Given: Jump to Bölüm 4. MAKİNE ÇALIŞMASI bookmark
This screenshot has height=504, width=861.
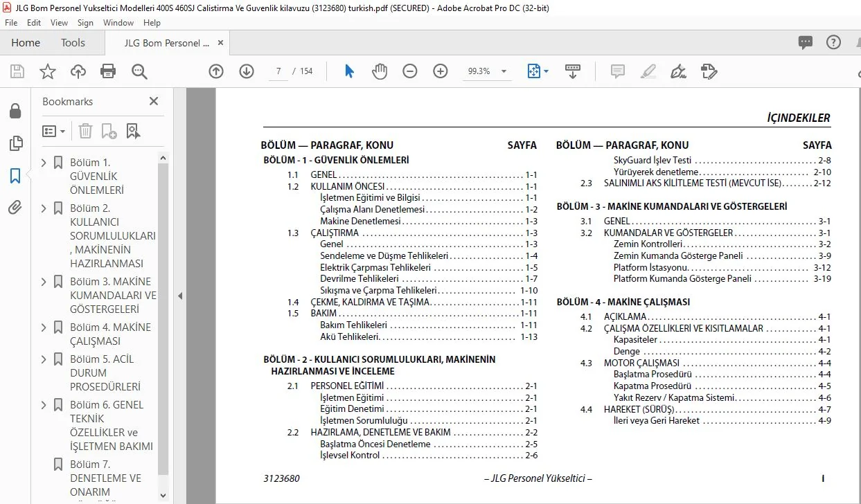Looking at the screenshot, I should [110, 334].
